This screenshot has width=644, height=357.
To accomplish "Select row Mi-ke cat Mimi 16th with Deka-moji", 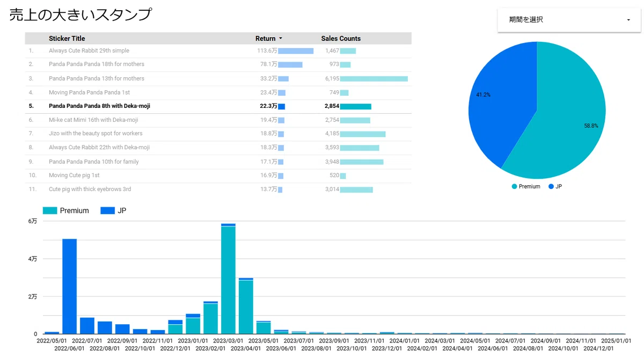I will coord(218,120).
